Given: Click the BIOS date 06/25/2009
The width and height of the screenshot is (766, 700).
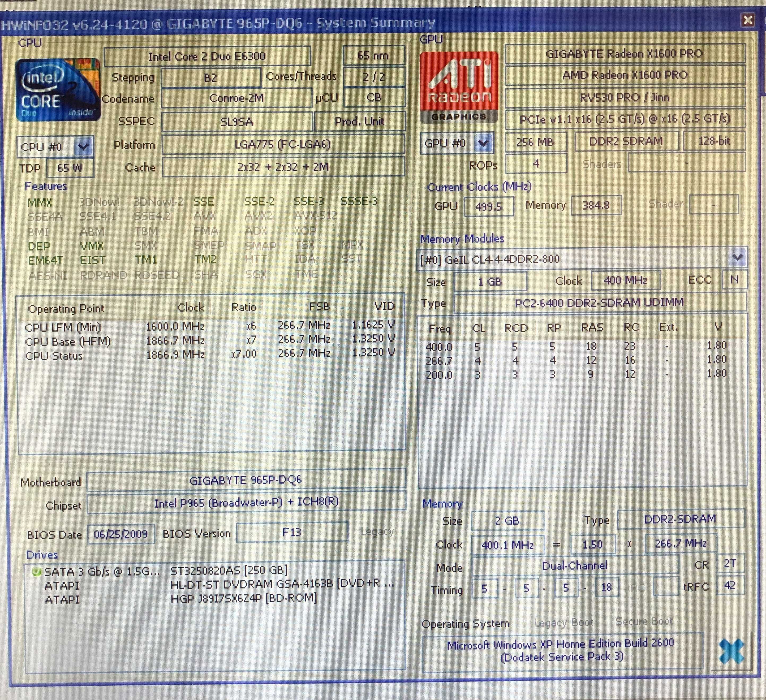Looking at the screenshot, I should pyautogui.click(x=121, y=534).
